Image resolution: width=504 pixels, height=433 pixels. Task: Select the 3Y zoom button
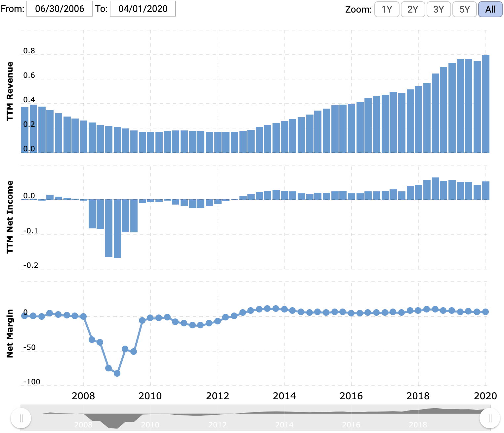[x=439, y=9]
